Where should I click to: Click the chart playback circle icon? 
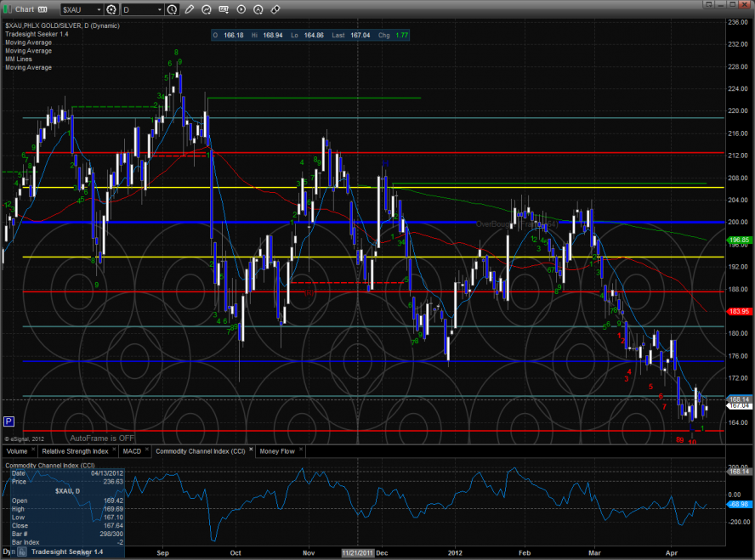coord(241,10)
